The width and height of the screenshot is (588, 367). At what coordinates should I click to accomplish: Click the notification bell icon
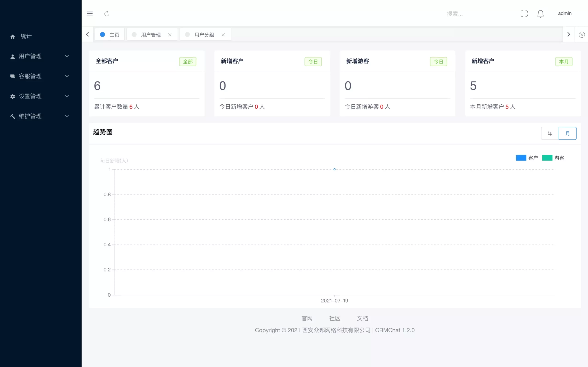540,13
